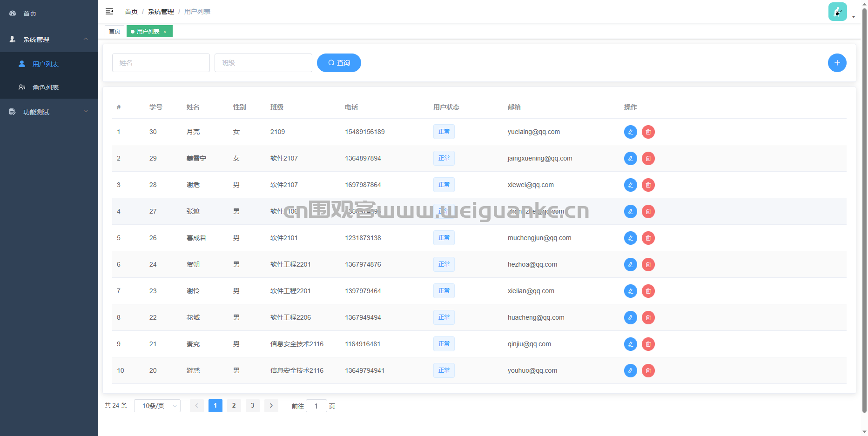Click the phone number 13649794941
This screenshot has width=868, height=436.
[x=365, y=370]
